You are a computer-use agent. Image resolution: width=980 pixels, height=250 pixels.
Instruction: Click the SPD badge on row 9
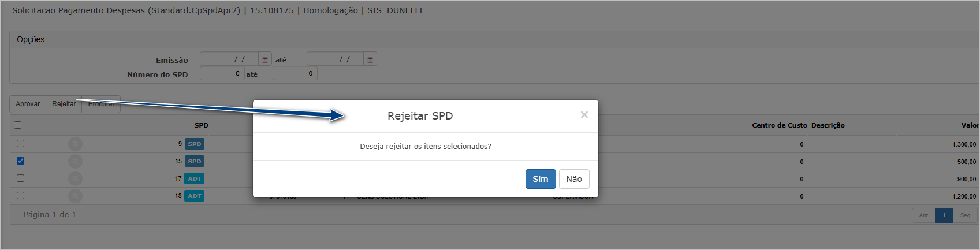click(195, 144)
